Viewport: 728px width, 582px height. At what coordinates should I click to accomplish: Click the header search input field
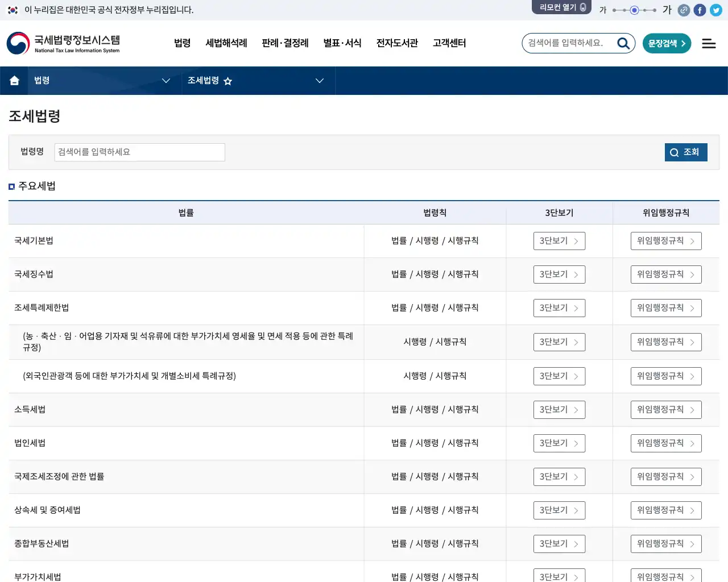click(570, 43)
